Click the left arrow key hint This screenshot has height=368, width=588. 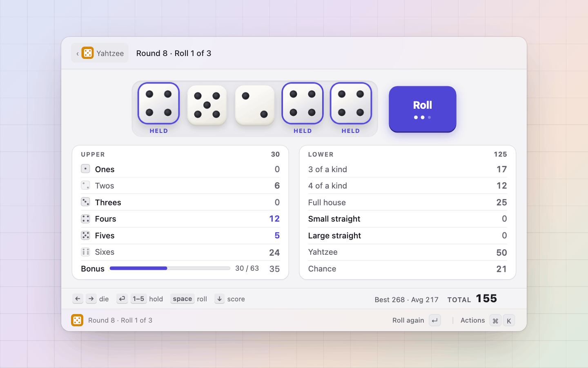pos(78,299)
